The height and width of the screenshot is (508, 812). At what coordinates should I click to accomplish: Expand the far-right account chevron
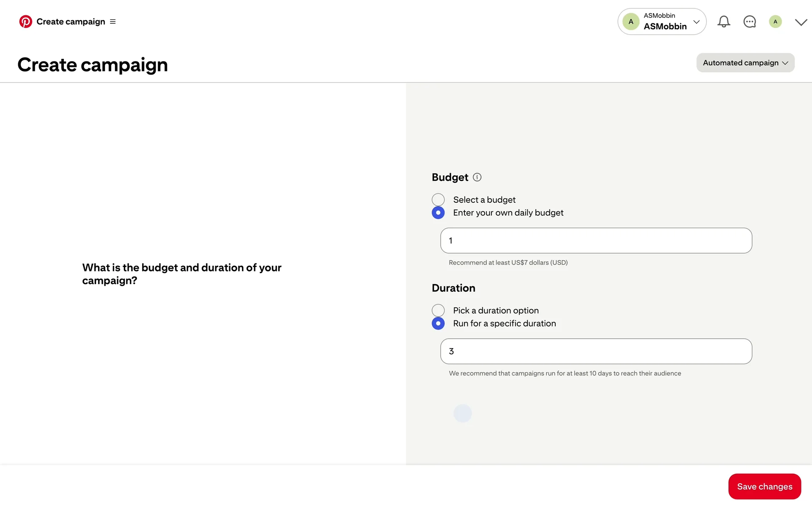[x=801, y=22]
